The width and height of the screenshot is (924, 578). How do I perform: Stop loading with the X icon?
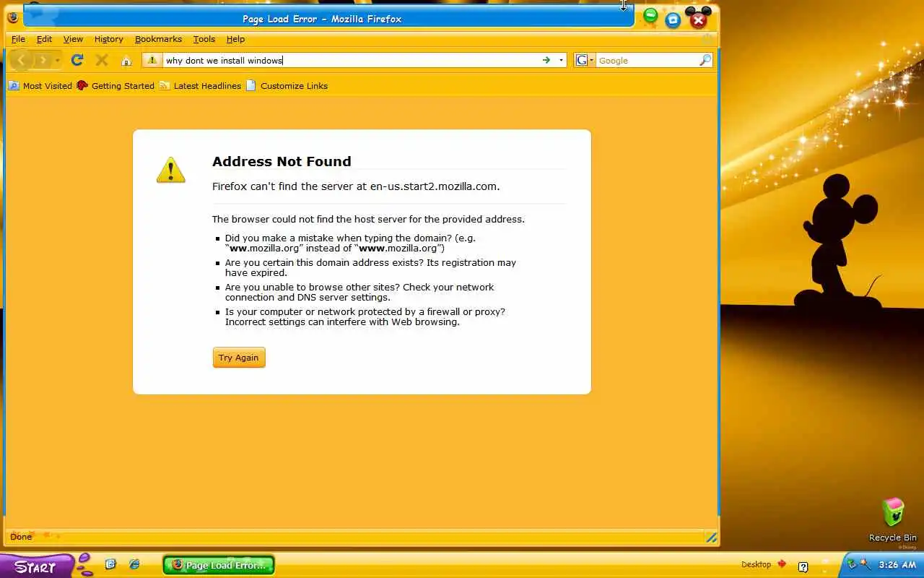click(x=102, y=60)
